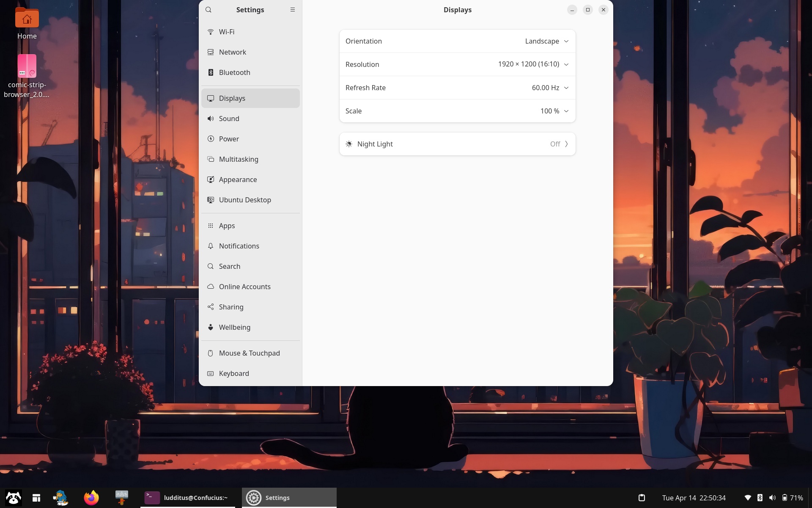Viewport: 812px width, 508px height.
Task: Launch Firefox from the taskbar
Action: [91, 497]
